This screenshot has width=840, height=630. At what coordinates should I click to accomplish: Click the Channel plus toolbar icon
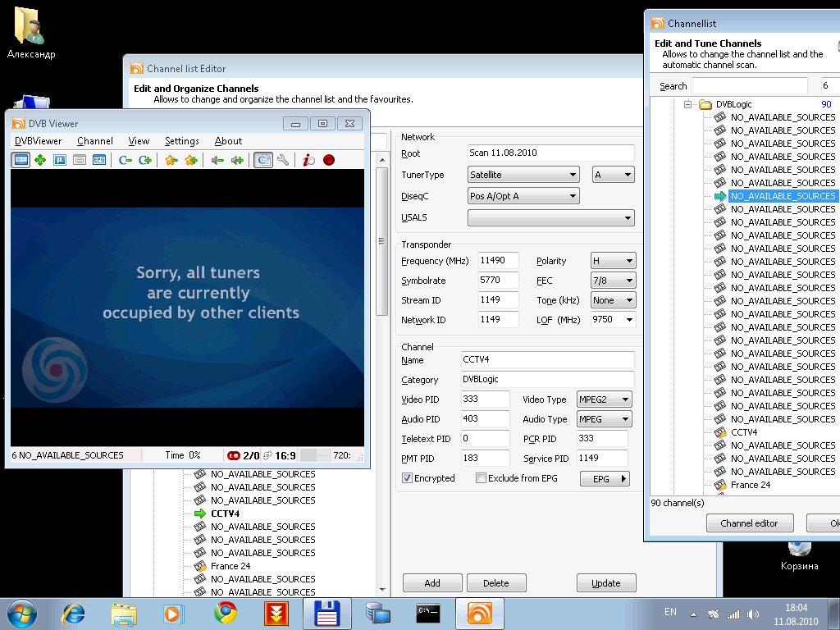coord(145,161)
